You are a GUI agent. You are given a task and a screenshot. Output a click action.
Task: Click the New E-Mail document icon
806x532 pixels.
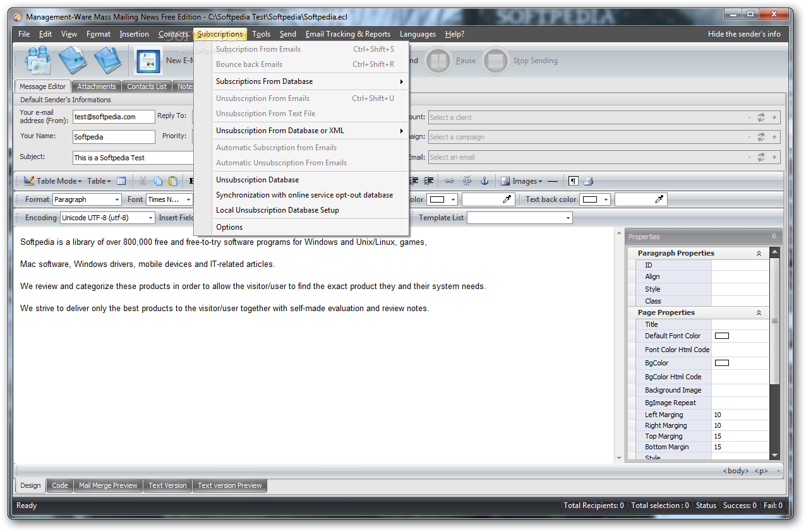click(x=148, y=61)
